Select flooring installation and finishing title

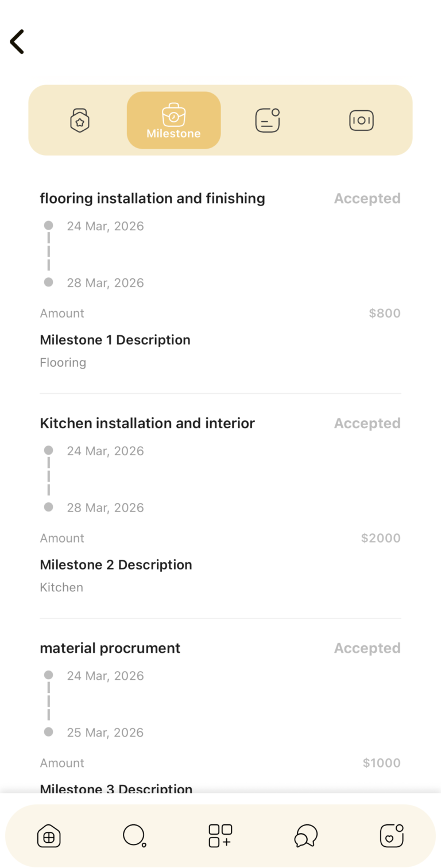[152, 199]
